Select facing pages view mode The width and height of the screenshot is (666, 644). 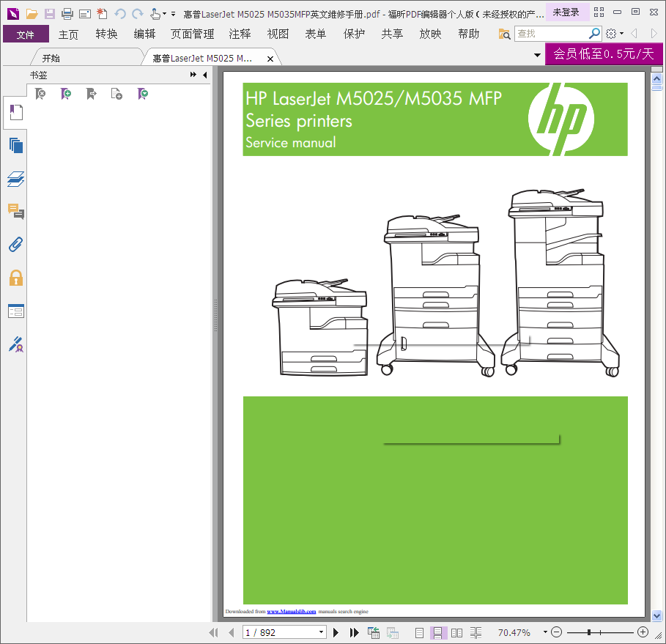(x=456, y=633)
